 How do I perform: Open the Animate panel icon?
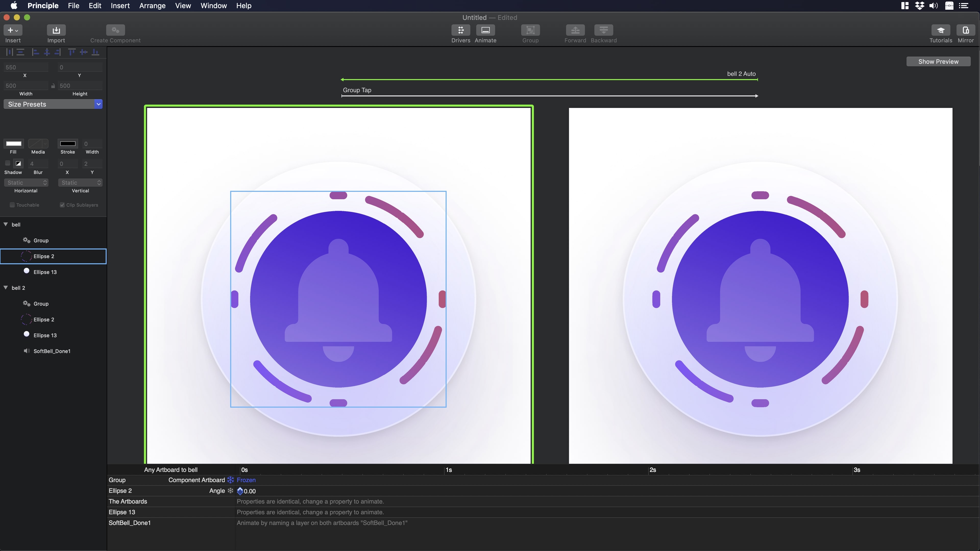(485, 30)
